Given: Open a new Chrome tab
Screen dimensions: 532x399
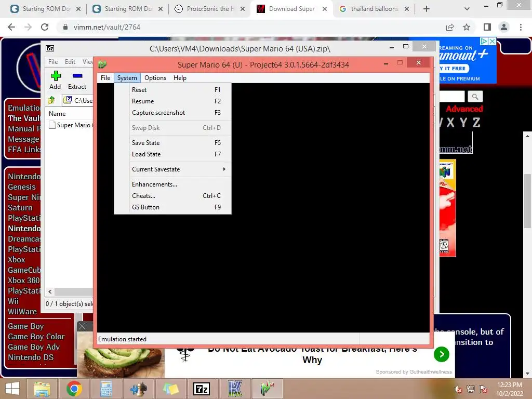Looking at the screenshot, I should tap(427, 9).
